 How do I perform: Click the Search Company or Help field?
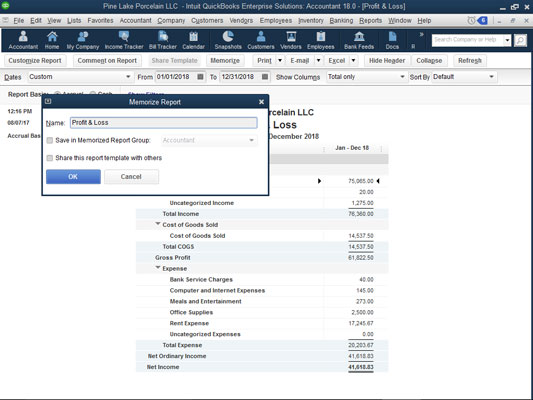pyautogui.click(x=467, y=40)
